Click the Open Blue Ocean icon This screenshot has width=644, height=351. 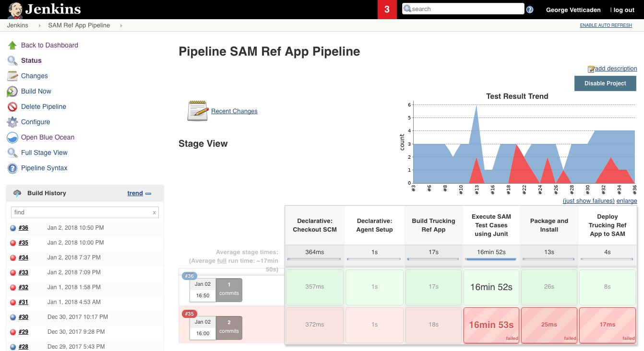(x=12, y=138)
